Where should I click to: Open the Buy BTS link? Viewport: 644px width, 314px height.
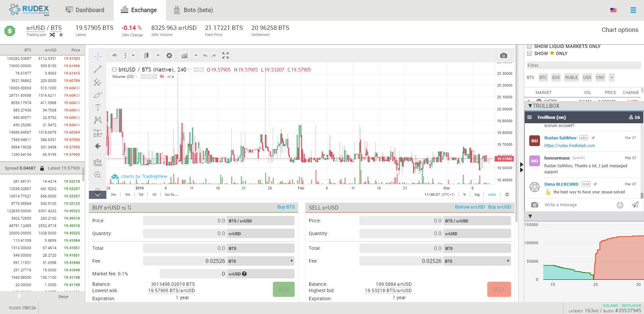286,207
